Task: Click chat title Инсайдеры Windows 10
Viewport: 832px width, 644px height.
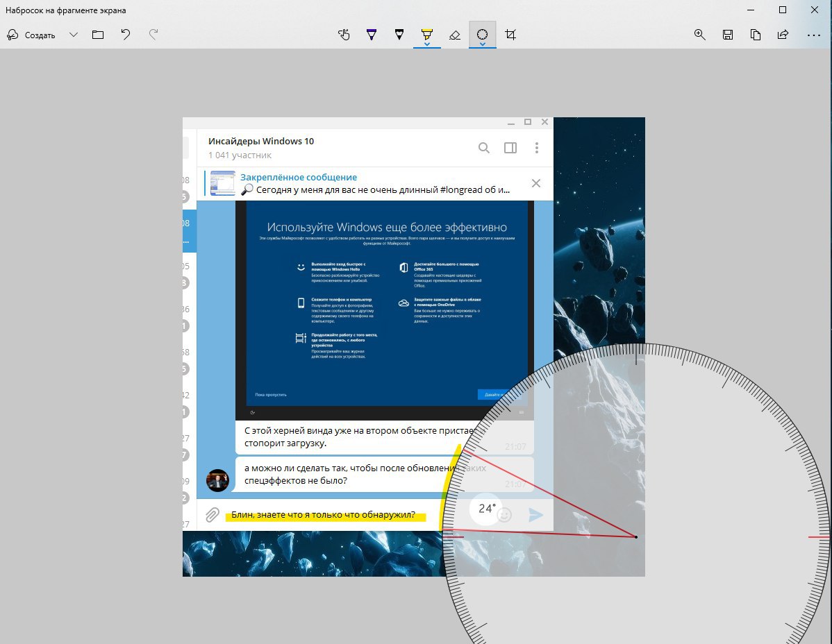Action: pyautogui.click(x=261, y=141)
